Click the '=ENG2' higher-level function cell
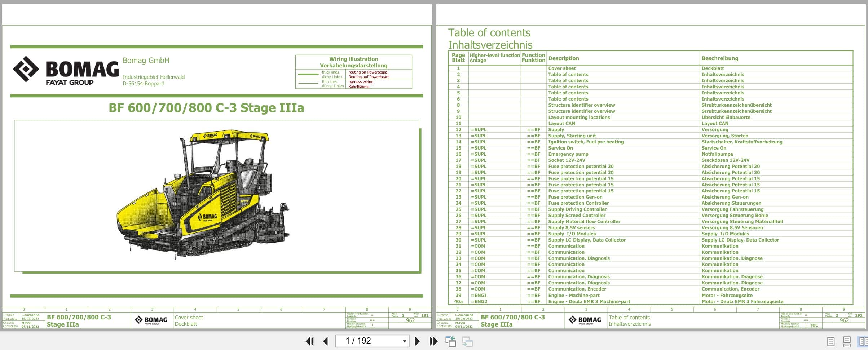Viewport: 868px width, 350px height. pyautogui.click(x=479, y=301)
